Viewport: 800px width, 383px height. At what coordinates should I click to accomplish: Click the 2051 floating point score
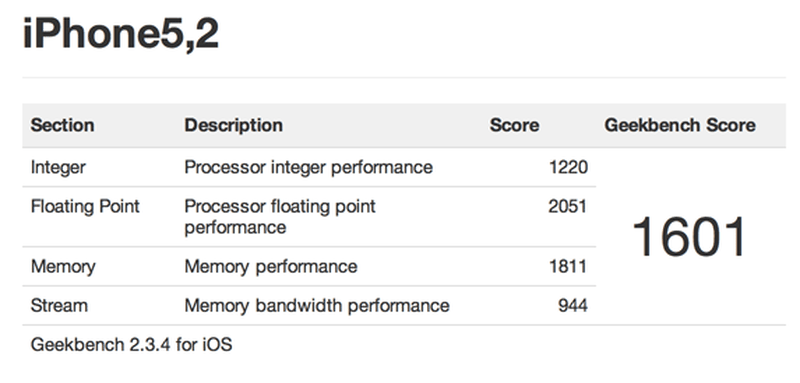pos(568,207)
